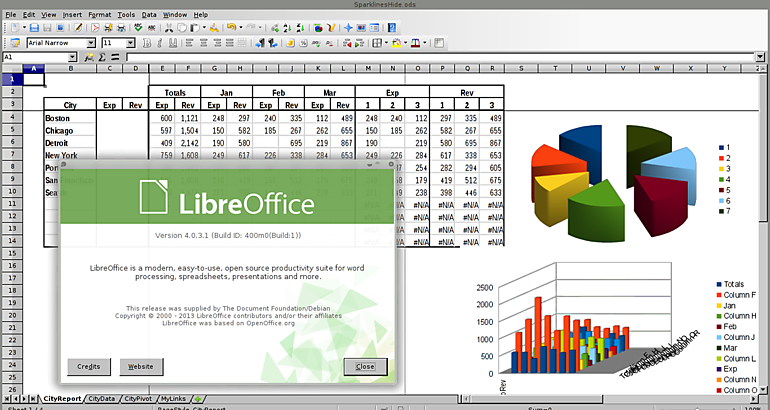Toggle Center Horizontally alignment
Image resolution: width=770 pixels, height=410 pixels.
point(203,43)
